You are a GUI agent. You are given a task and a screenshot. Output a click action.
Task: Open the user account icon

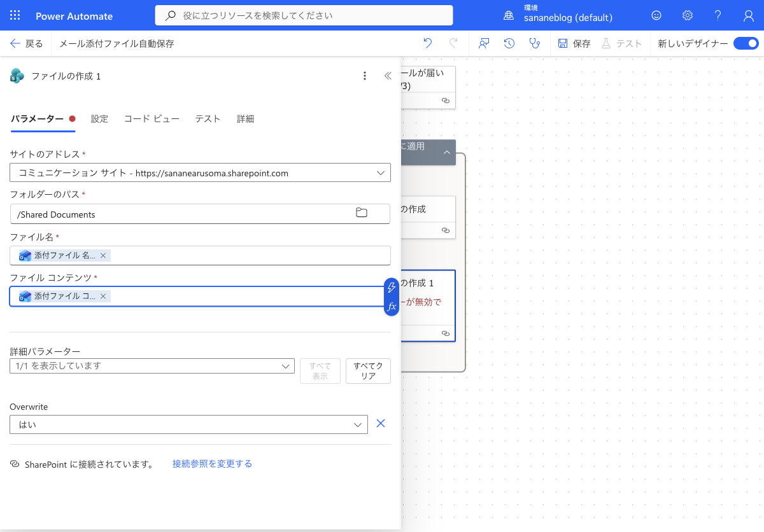(x=749, y=15)
